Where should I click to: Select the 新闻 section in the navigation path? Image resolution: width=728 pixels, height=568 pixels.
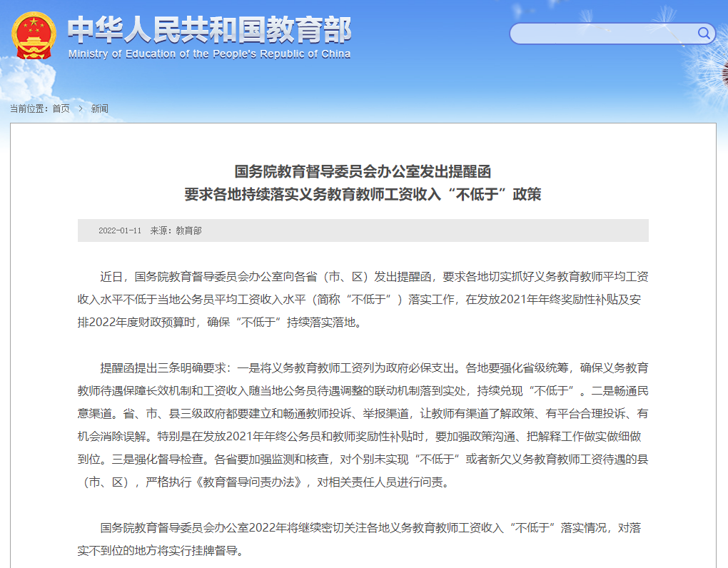[x=99, y=108]
